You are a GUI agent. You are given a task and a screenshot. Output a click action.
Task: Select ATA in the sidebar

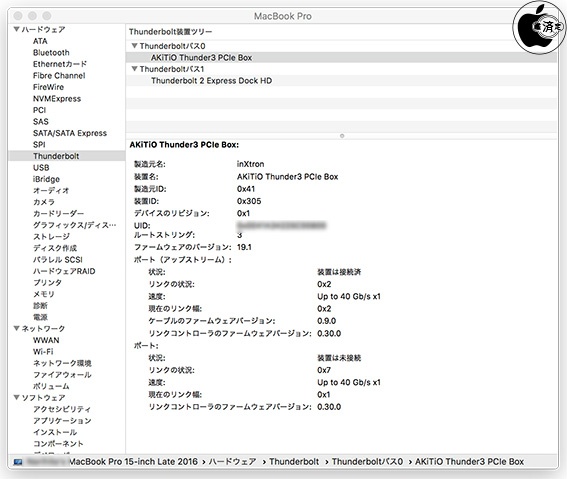coord(40,41)
